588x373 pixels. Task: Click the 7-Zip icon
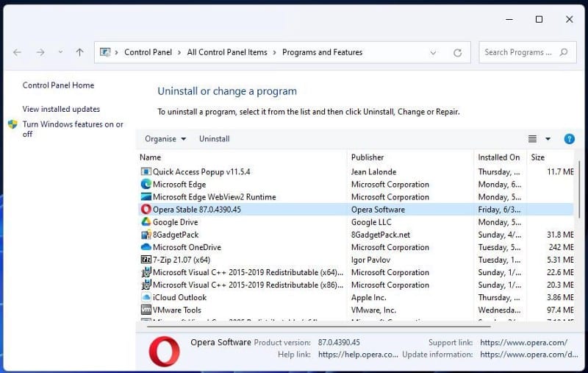pyautogui.click(x=146, y=260)
